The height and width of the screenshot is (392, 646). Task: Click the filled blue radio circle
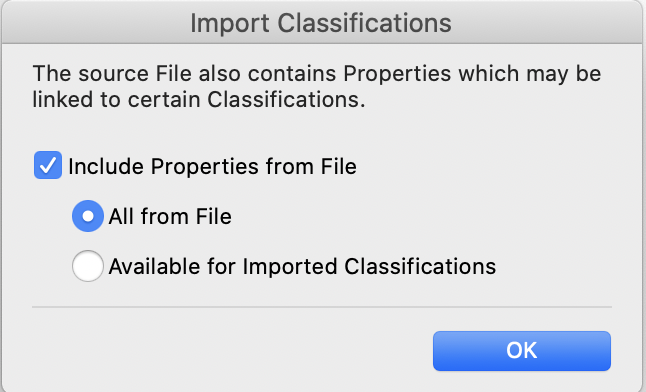click(87, 216)
